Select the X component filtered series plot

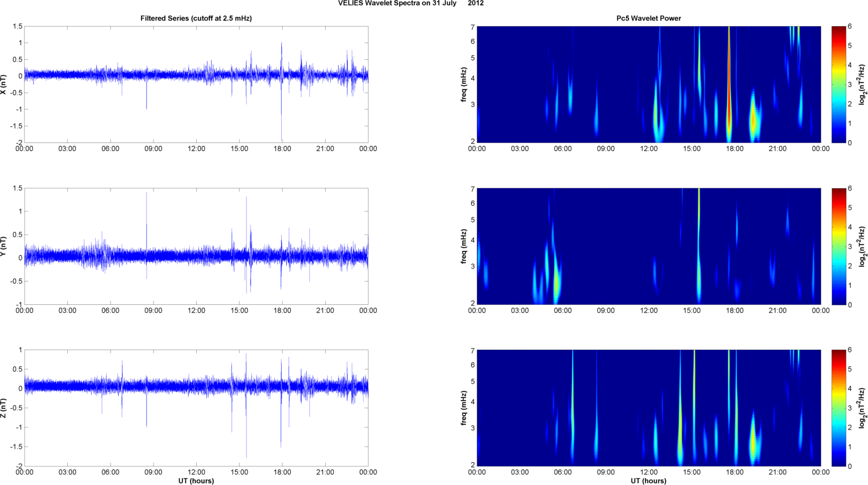pyautogui.click(x=196, y=84)
